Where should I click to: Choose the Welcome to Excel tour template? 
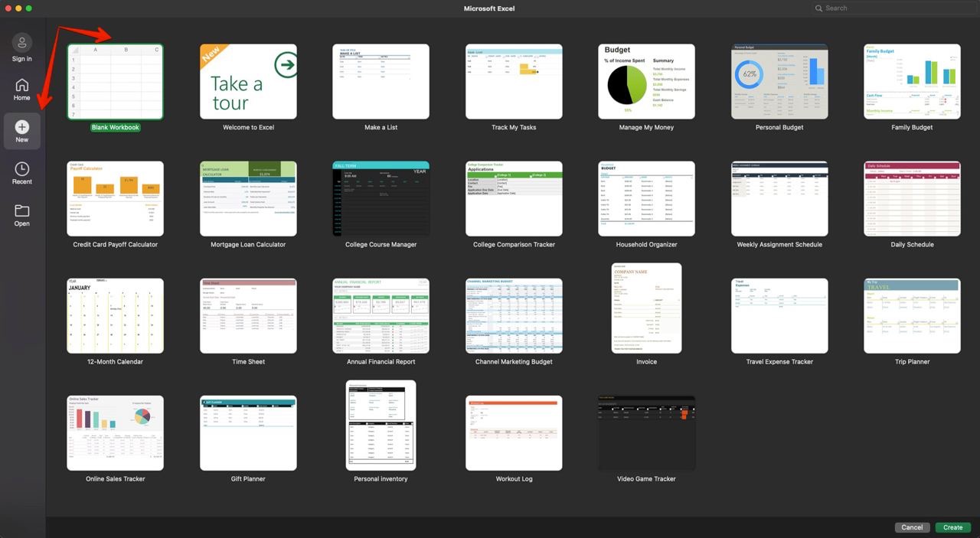[x=248, y=82]
